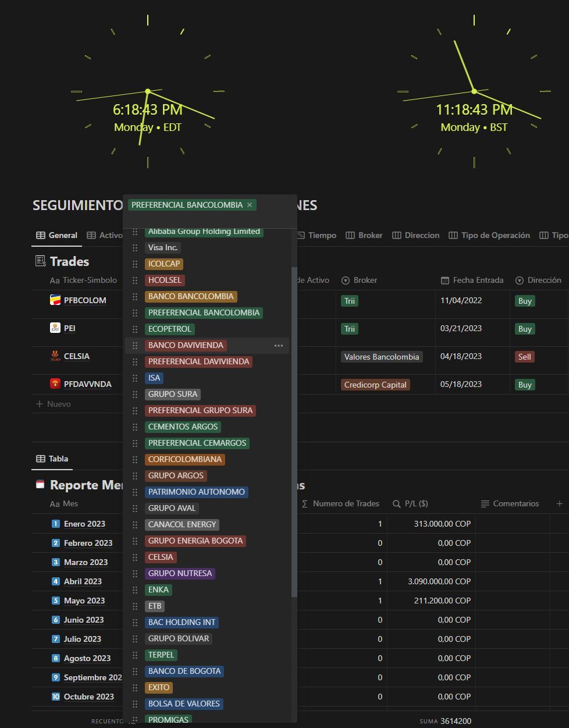569x728 pixels.
Task: Select the GRUPO ENERGIA BOGOTA option
Action: pyautogui.click(x=195, y=541)
